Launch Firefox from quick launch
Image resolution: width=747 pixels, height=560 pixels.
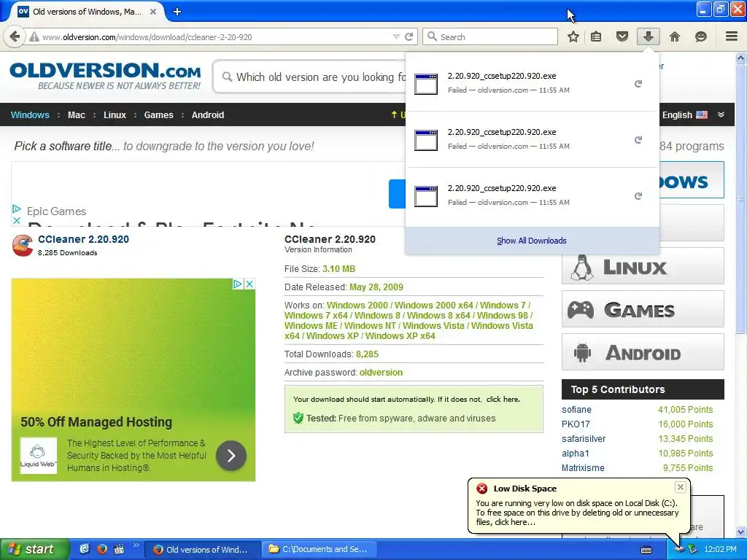[101, 549]
